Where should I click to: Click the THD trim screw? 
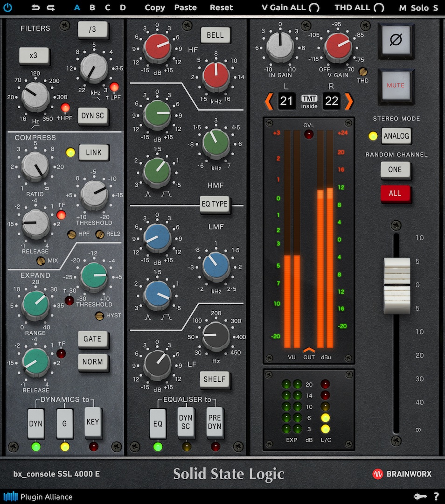[x=363, y=71]
